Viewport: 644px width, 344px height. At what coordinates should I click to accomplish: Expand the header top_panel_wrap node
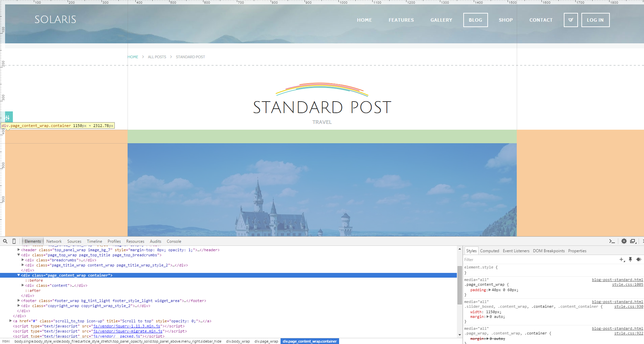click(x=19, y=250)
